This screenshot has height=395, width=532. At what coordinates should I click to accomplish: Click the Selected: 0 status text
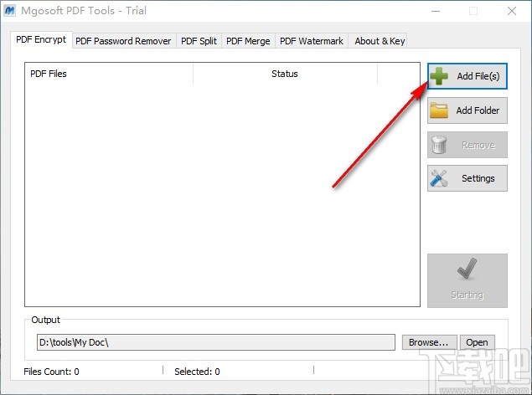click(197, 372)
